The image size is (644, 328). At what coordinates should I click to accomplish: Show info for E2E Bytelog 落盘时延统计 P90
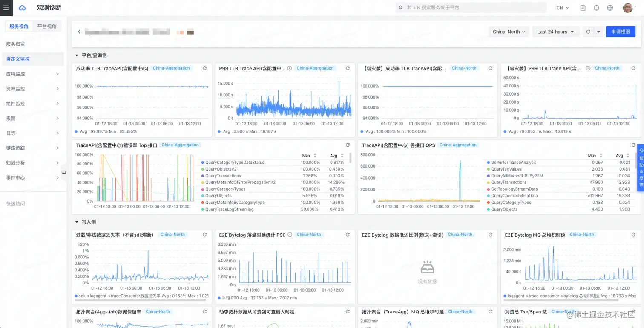coord(290,235)
